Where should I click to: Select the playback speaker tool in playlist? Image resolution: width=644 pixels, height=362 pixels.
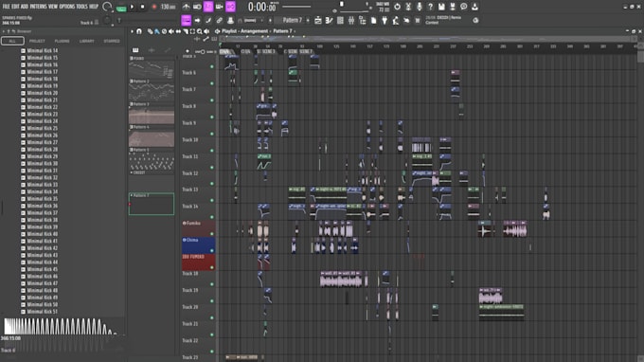206,31
